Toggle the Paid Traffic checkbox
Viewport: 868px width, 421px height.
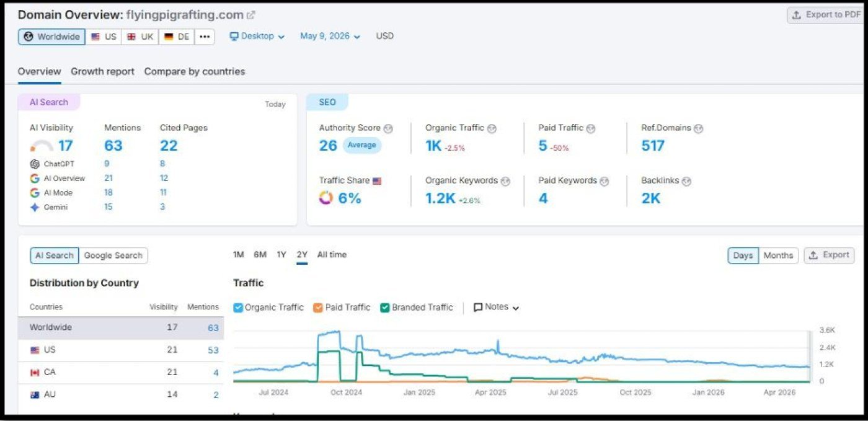click(x=318, y=308)
